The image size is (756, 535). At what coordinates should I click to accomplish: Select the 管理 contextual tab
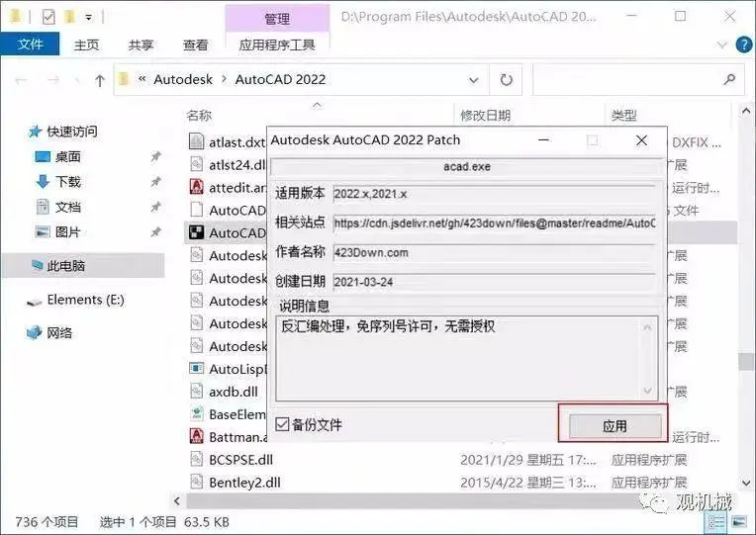(x=277, y=19)
